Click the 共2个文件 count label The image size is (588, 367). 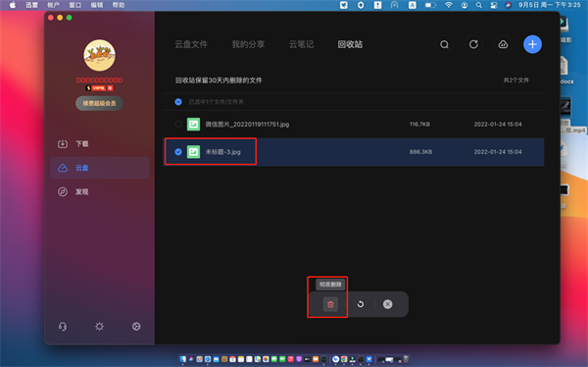[x=516, y=80]
